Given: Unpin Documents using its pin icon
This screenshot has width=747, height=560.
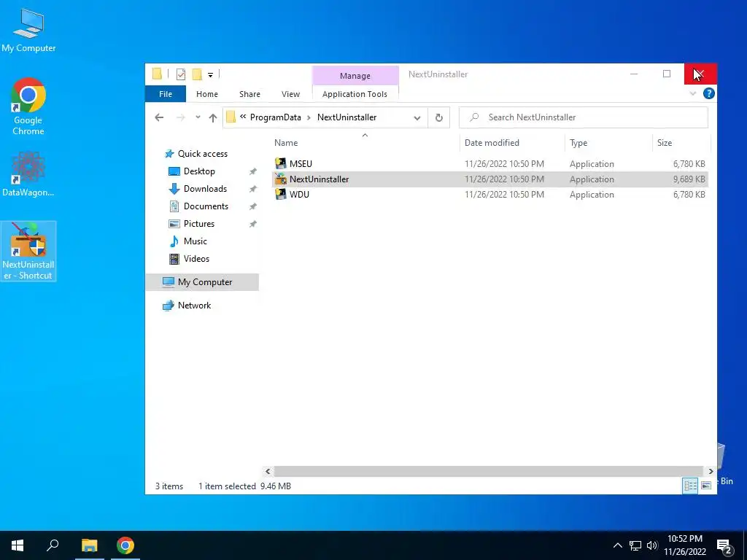Looking at the screenshot, I should [x=253, y=206].
